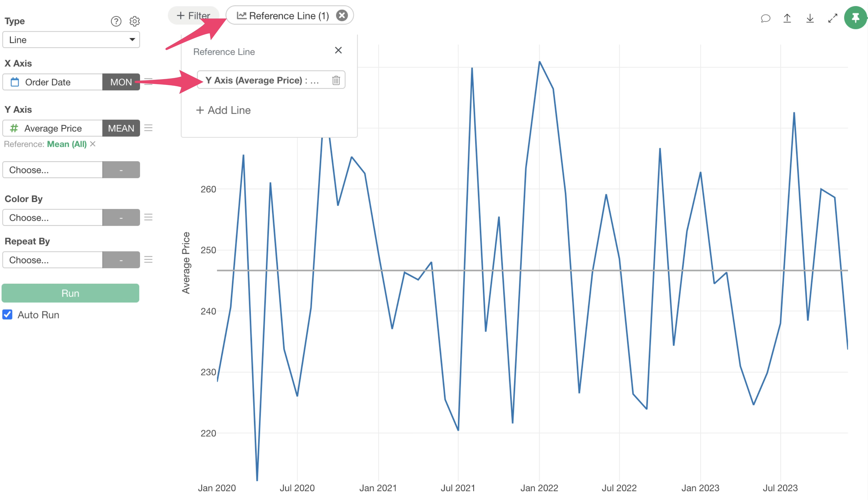Click the help question mark icon
The image size is (868, 500).
[116, 21]
